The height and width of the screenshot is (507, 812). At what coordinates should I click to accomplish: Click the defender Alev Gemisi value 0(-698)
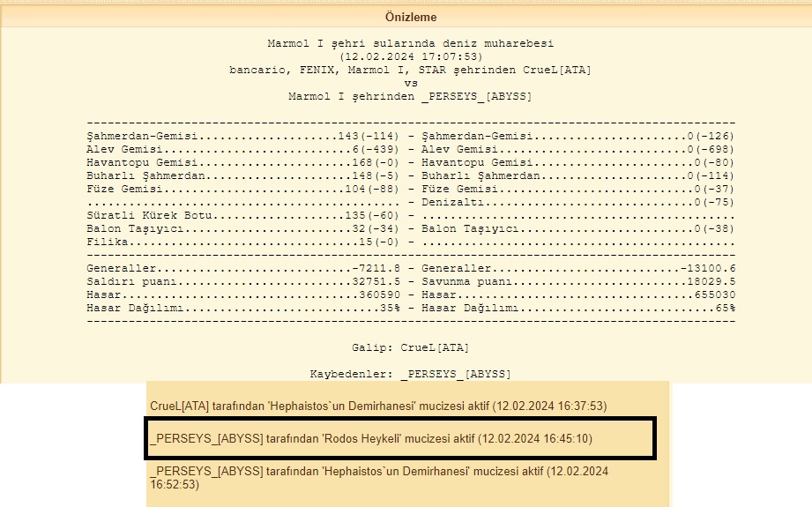[711, 149]
